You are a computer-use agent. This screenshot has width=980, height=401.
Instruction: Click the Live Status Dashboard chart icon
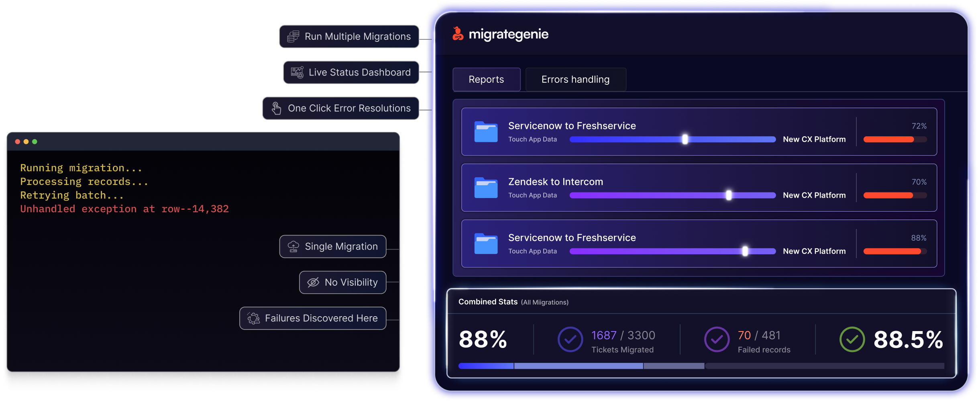coord(297,72)
